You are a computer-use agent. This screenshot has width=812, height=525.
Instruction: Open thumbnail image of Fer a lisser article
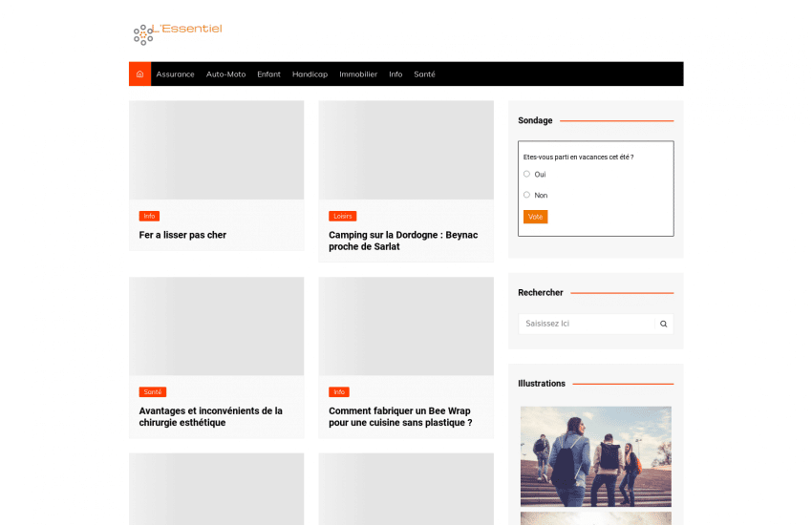[x=217, y=150]
